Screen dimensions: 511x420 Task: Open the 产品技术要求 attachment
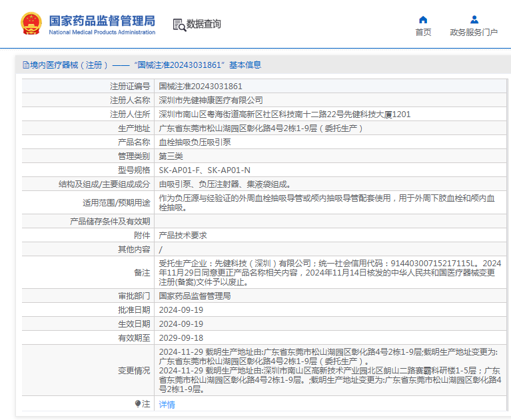click(183, 235)
